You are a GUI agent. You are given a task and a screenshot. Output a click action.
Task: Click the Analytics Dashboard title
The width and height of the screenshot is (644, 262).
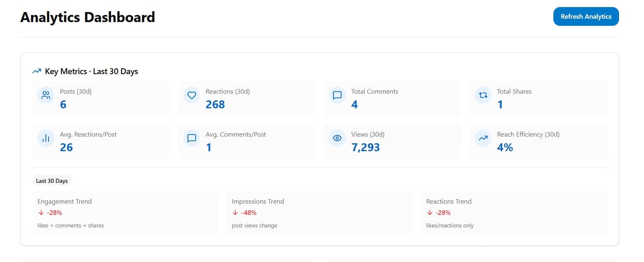[x=87, y=17]
